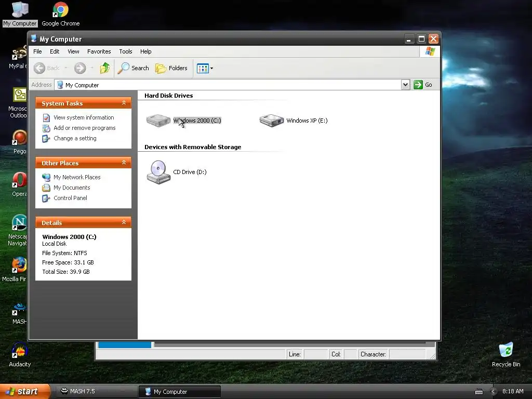The height and width of the screenshot is (399, 532).
Task: Open My Documents link
Action: (72, 188)
